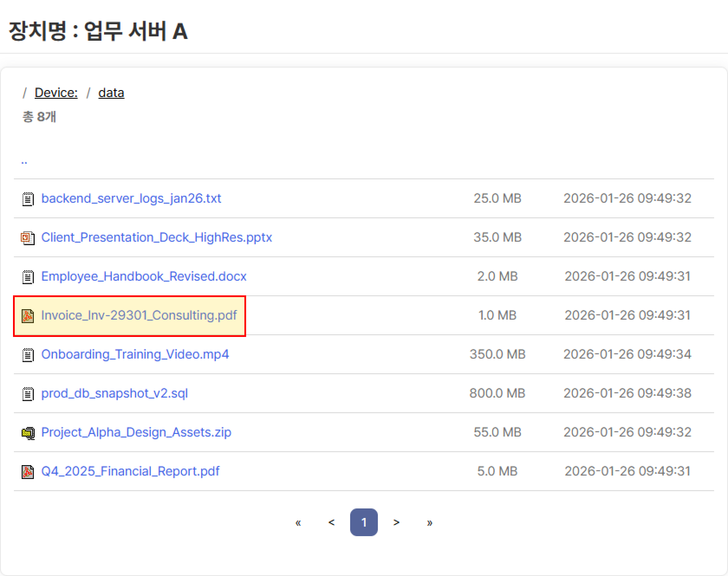Open backend_server_logs_jan26.txt file link
728x576 pixels.
click(x=131, y=198)
